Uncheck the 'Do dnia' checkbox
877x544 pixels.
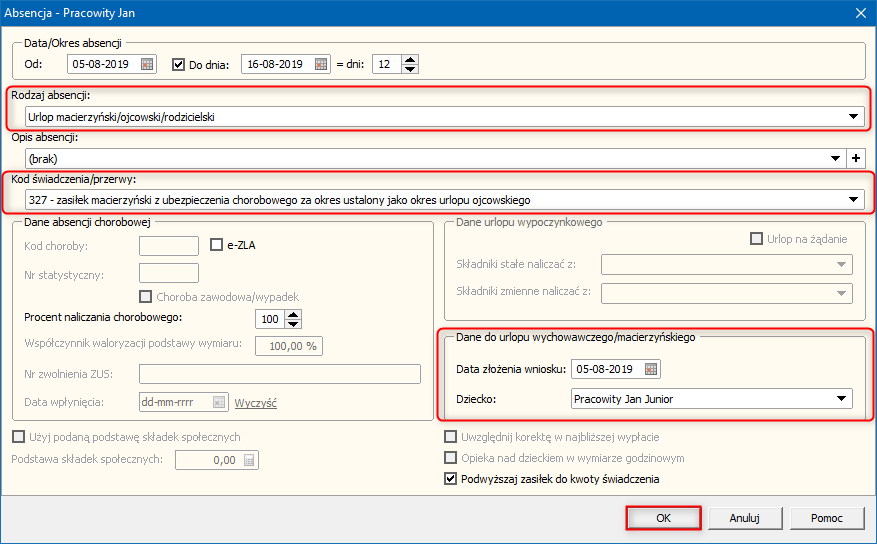click(x=179, y=64)
